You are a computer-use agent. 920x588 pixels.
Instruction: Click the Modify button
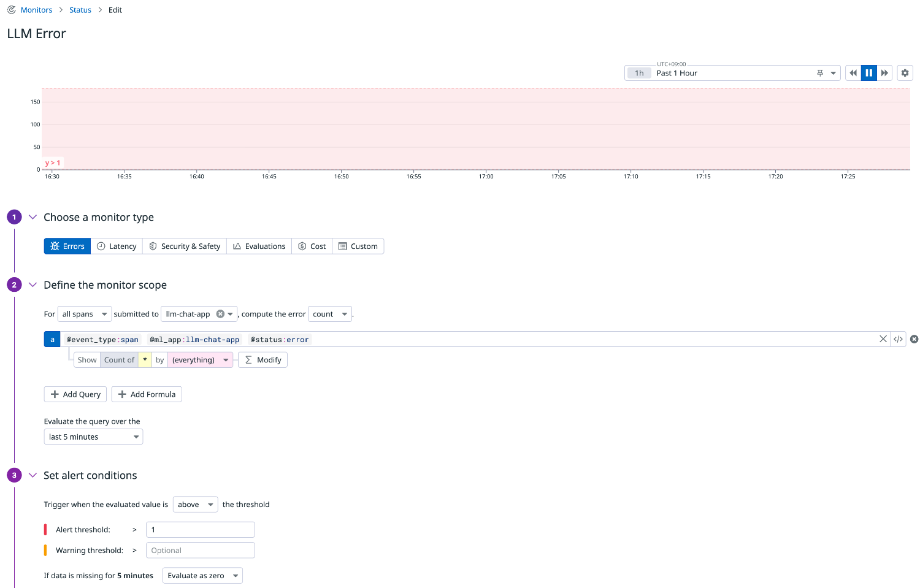(x=263, y=360)
